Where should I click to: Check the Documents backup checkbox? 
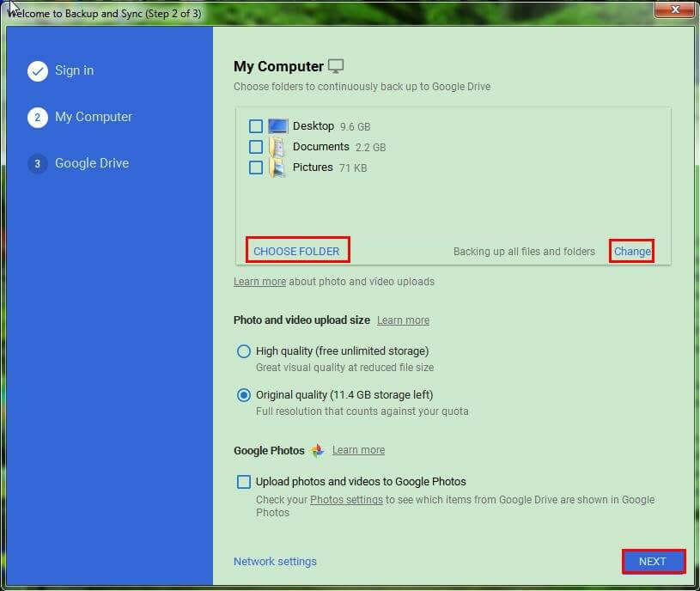coord(255,146)
